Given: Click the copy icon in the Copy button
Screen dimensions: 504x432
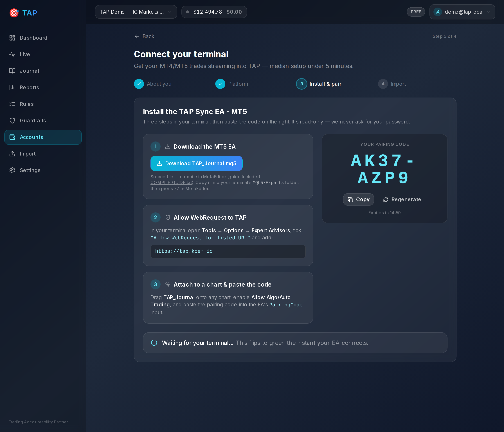Looking at the screenshot, I should 350,199.
